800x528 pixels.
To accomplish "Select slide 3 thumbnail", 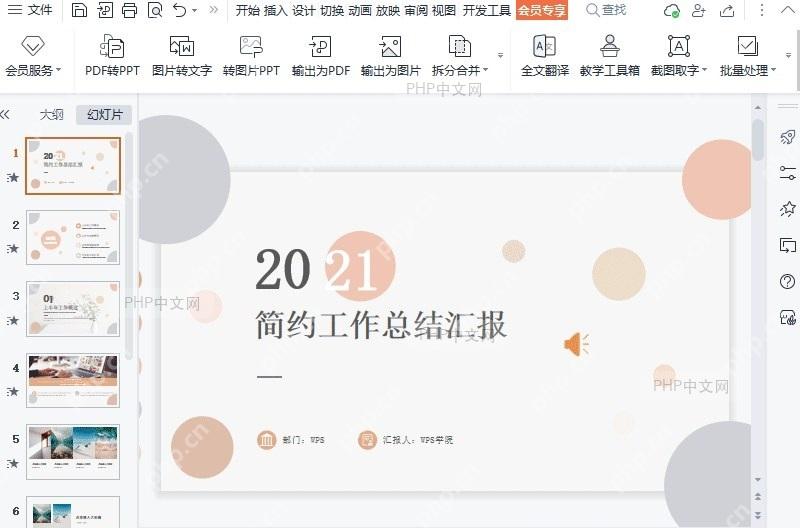I will [x=73, y=309].
